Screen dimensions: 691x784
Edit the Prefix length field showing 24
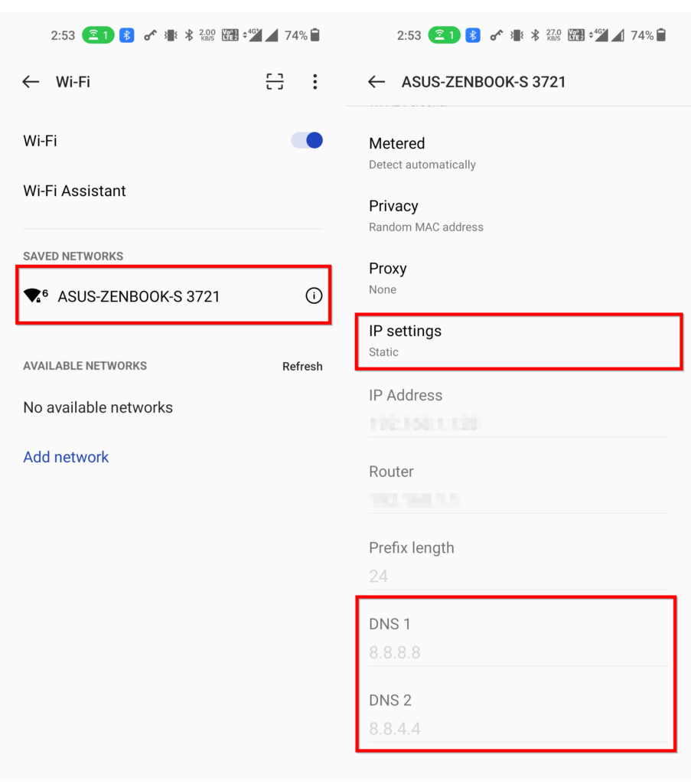519,576
